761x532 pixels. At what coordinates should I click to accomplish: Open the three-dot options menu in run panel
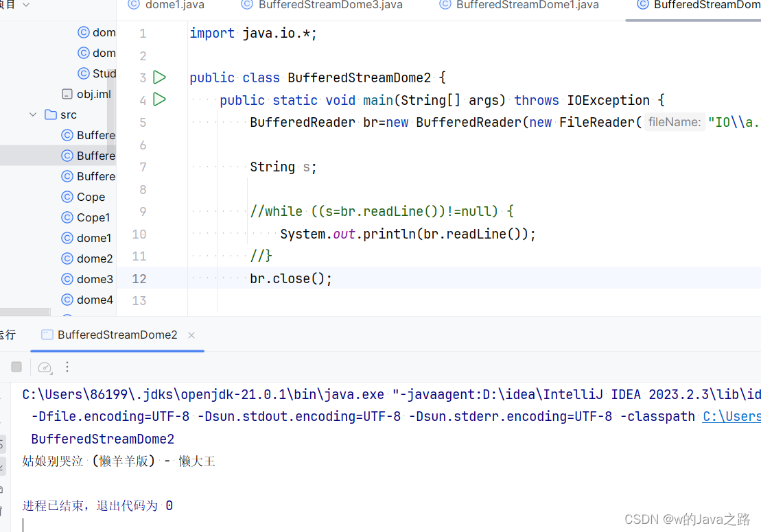click(67, 367)
